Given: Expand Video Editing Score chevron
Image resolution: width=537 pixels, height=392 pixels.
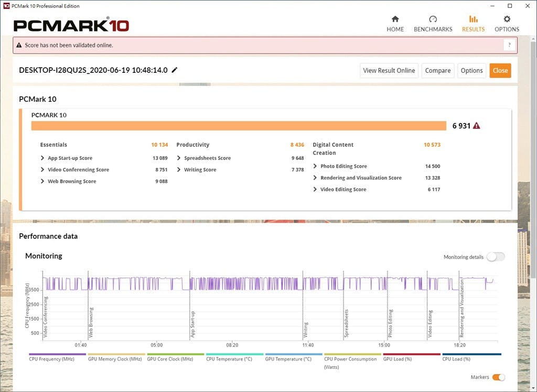Looking at the screenshot, I should 315,189.
